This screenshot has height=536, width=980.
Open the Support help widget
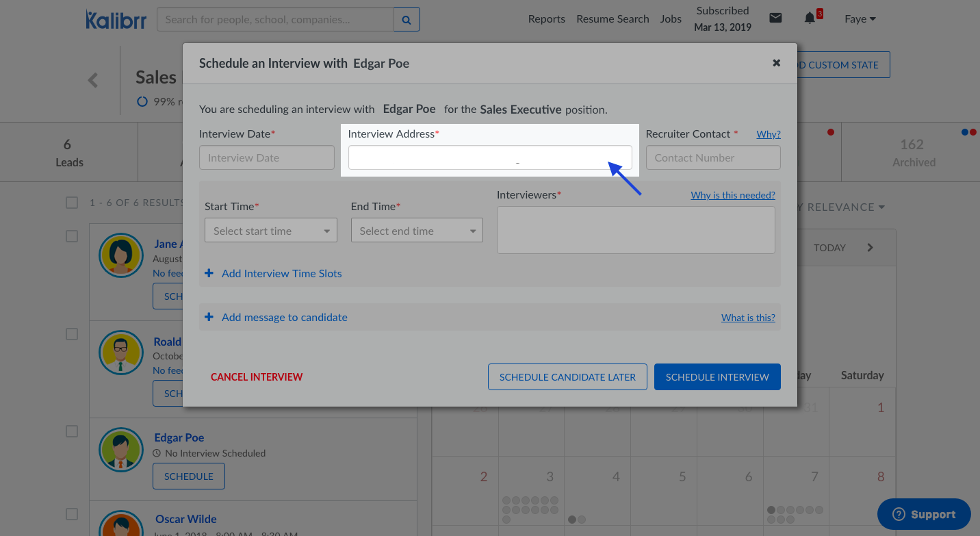924,514
